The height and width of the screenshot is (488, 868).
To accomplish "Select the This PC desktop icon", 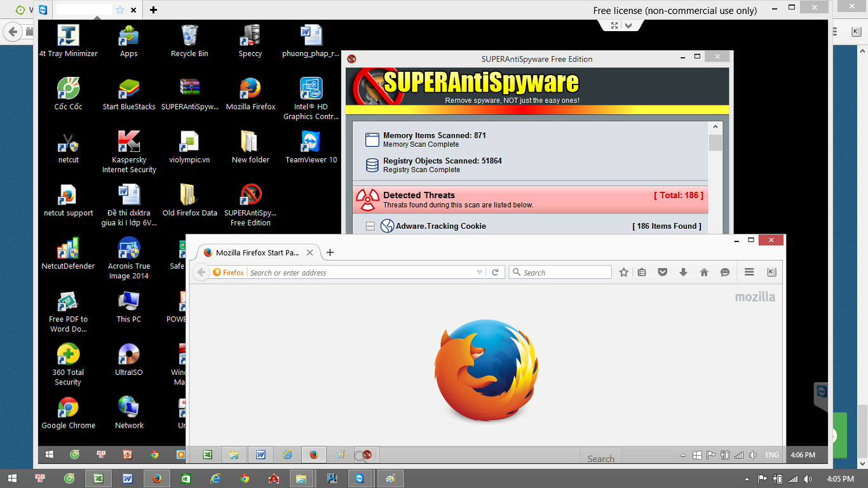I will point(129,307).
